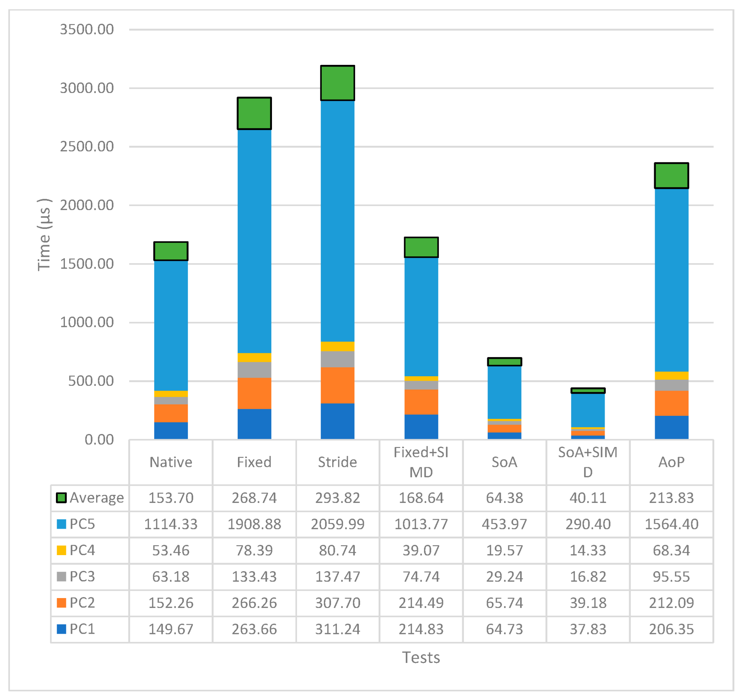
Task: Select the Native column header cell
Action: pos(171,462)
